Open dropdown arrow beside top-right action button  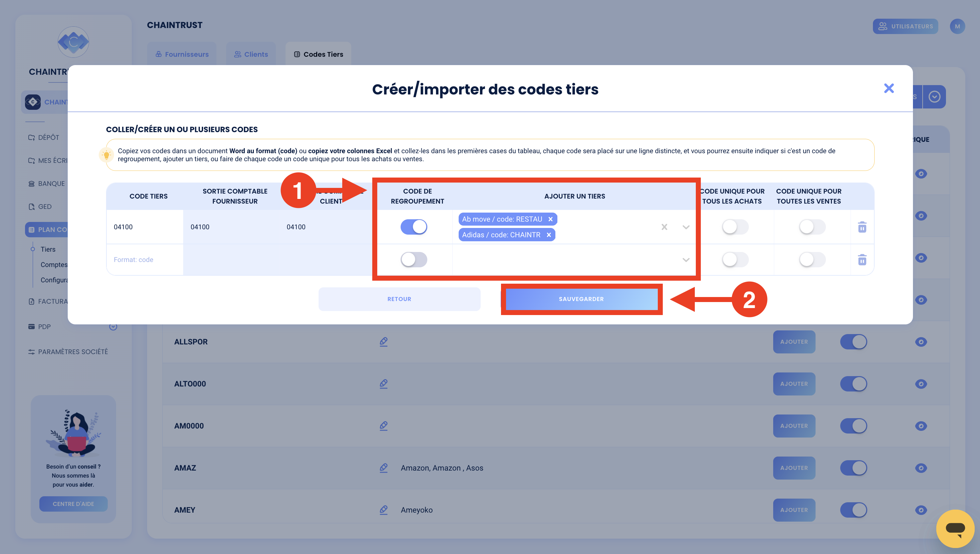tap(934, 97)
